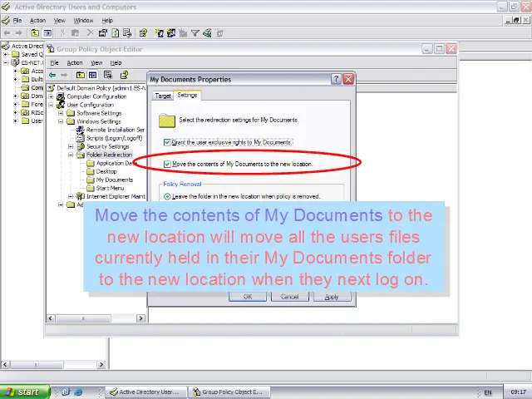Collapse the Folder Redirection node
Image resolution: width=532 pixels, height=399 pixels.
click(71, 155)
